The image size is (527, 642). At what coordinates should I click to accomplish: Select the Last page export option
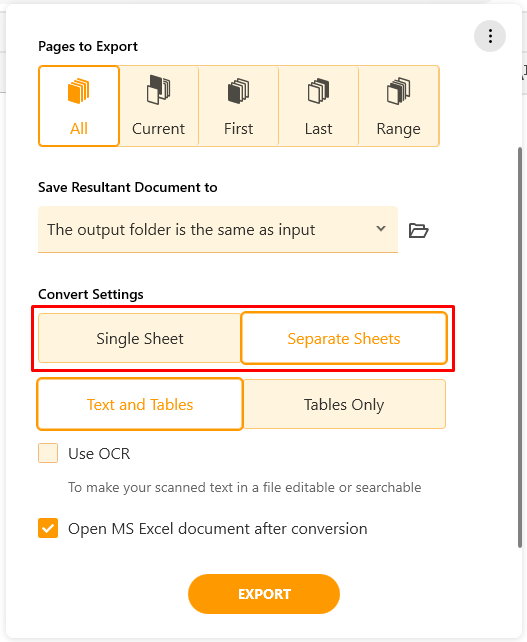(318, 106)
